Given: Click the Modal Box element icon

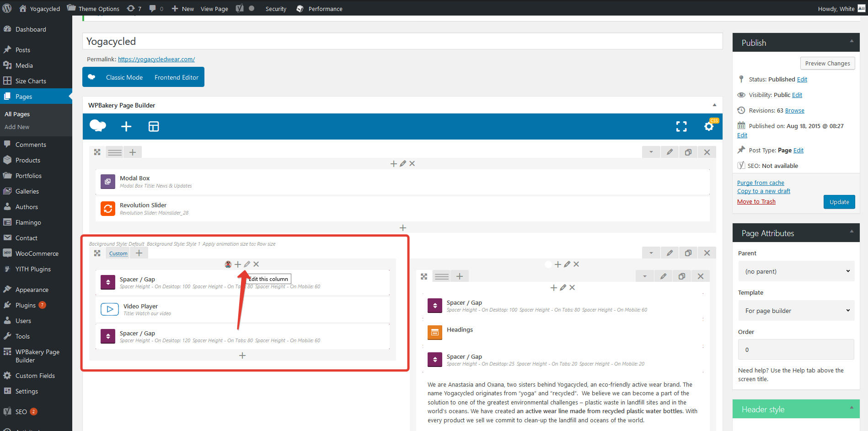Looking at the screenshot, I should coord(108,182).
